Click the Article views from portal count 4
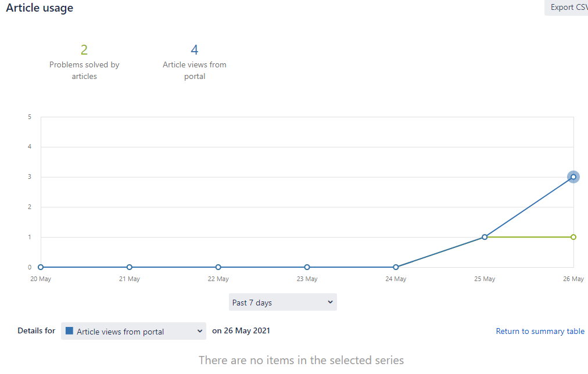The image size is (588, 374). [x=194, y=50]
